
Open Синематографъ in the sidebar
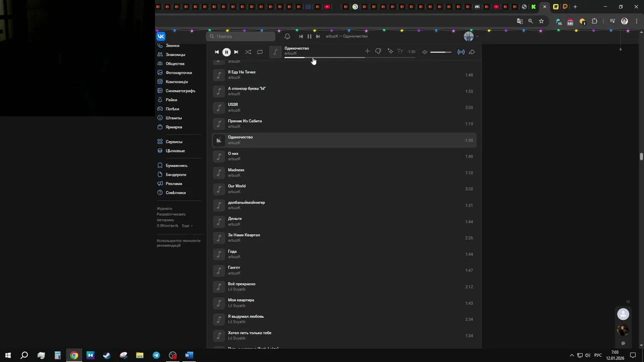tap(180, 91)
